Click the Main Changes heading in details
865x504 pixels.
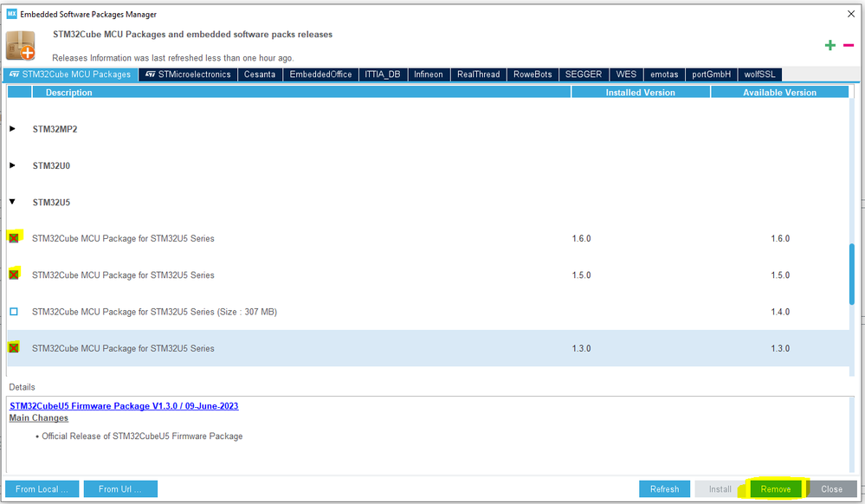(39, 418)
